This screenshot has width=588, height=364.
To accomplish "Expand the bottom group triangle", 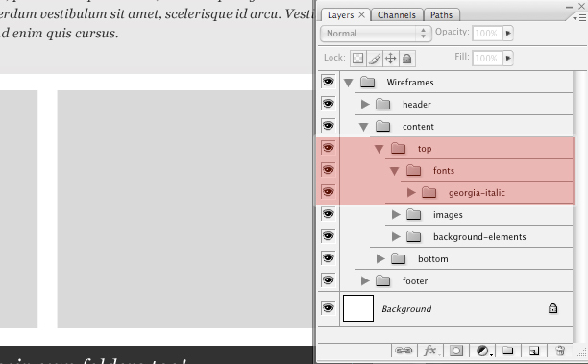I will [380, 259].
